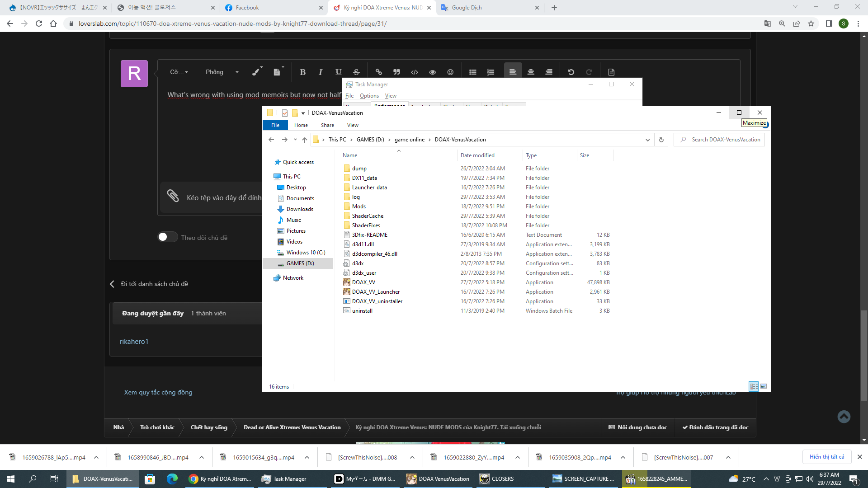The width and height of the screenshot is (868, 488).
Task: Open options for 1659026788_IAp5 mp4 download
Action: (x=96, y=457)
